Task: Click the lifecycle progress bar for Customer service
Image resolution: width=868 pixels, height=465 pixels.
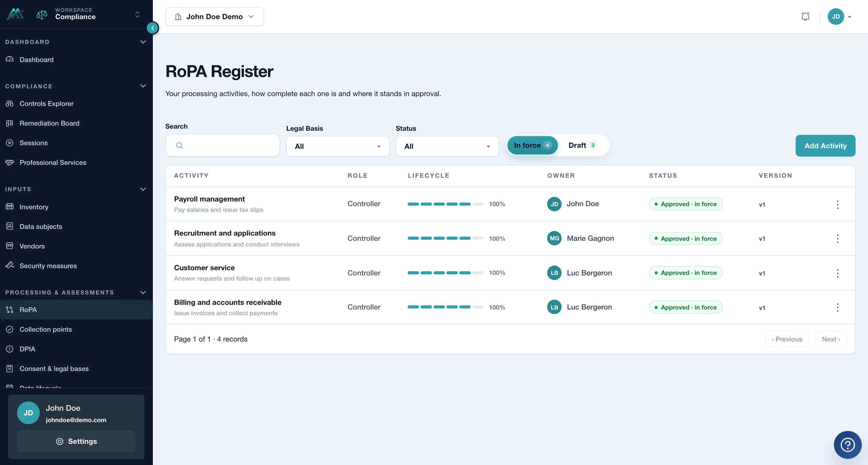Action: point(445,273)
